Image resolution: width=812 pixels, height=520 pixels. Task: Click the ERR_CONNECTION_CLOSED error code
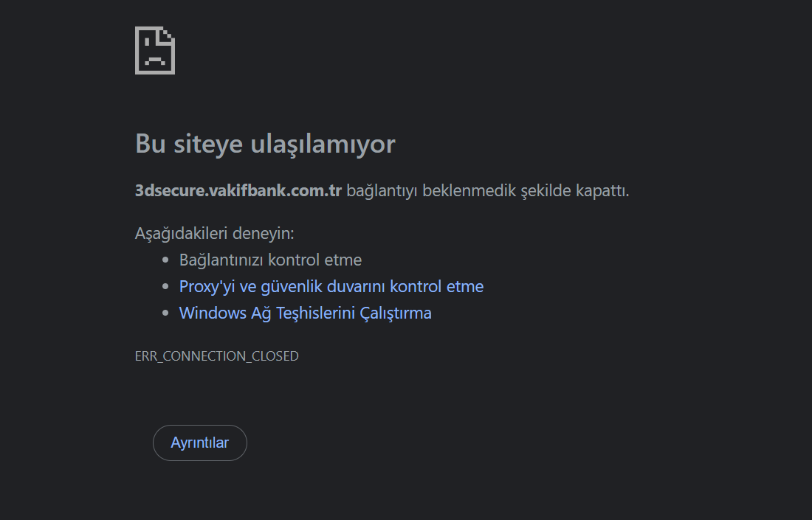click(216, 356)
